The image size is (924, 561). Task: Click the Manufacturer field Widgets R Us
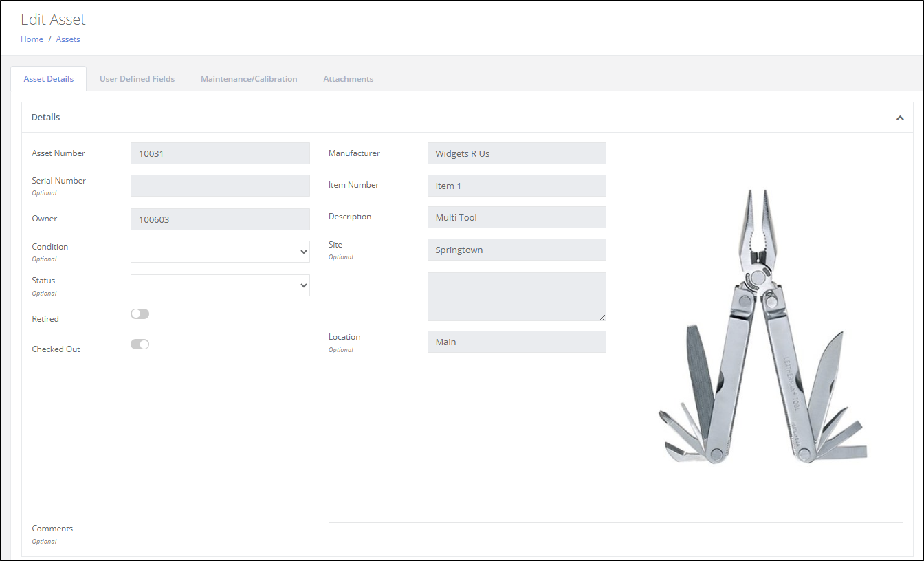tap(517, 153)
